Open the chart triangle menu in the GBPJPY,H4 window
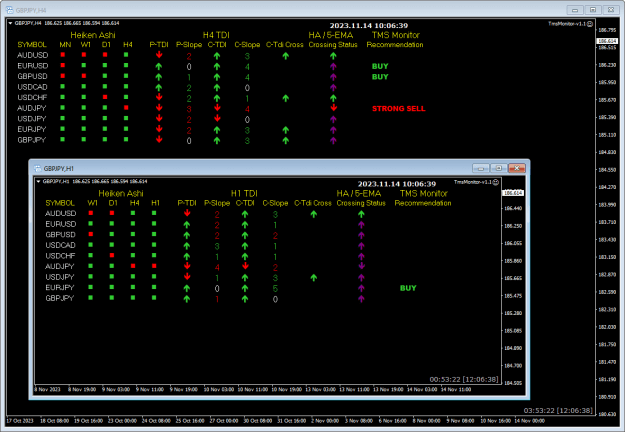 point(10,23)
